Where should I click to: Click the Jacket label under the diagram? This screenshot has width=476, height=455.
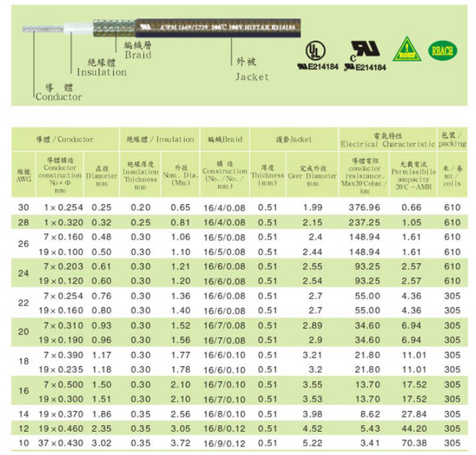click(252, 77)
